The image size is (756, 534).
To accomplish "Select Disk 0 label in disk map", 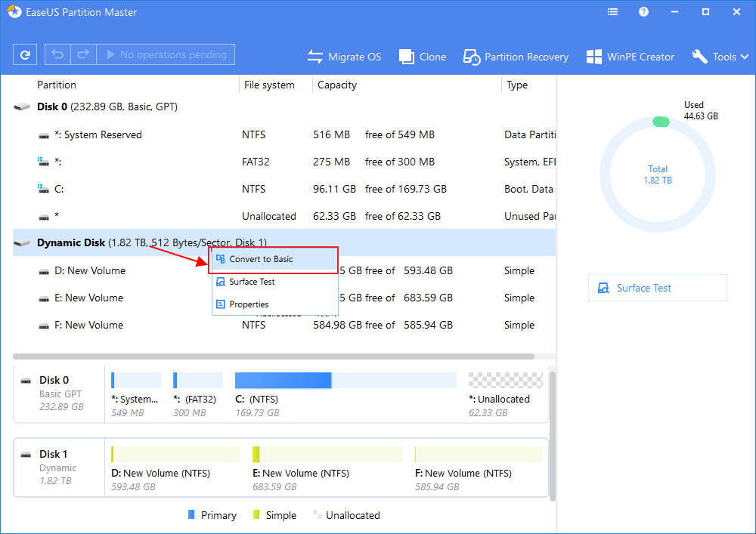I will (54, 381).
